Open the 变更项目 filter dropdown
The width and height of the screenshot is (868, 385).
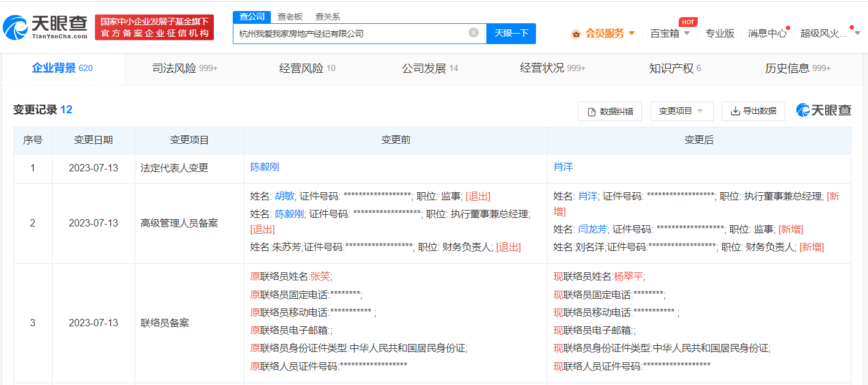[x=681, y=111]
